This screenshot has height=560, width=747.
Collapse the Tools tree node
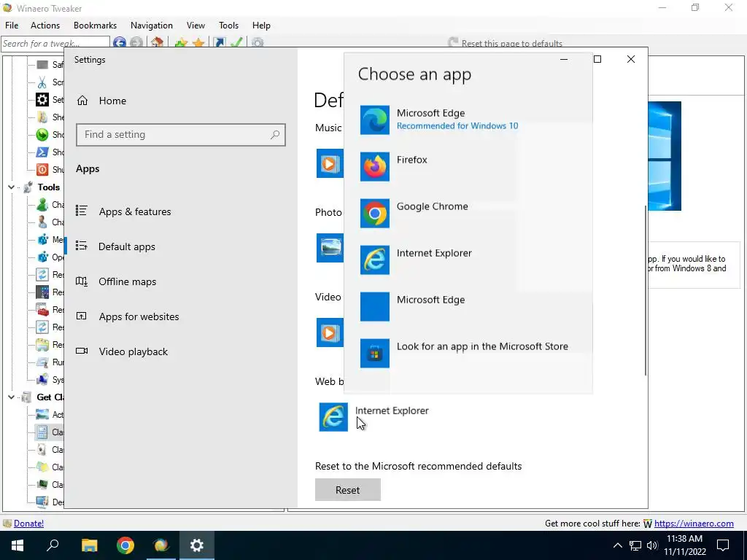coord(11,187)
